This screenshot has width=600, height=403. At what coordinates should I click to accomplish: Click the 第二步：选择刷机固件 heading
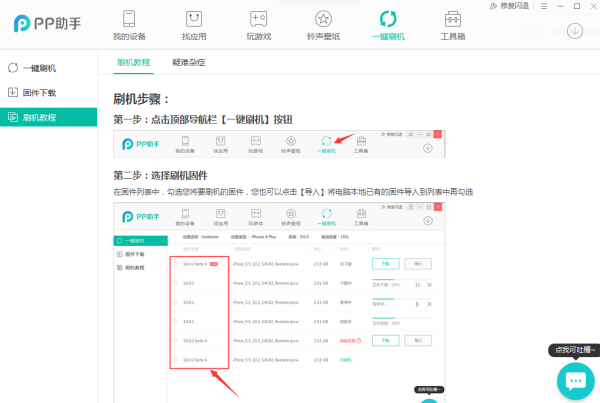pos(160,176)
